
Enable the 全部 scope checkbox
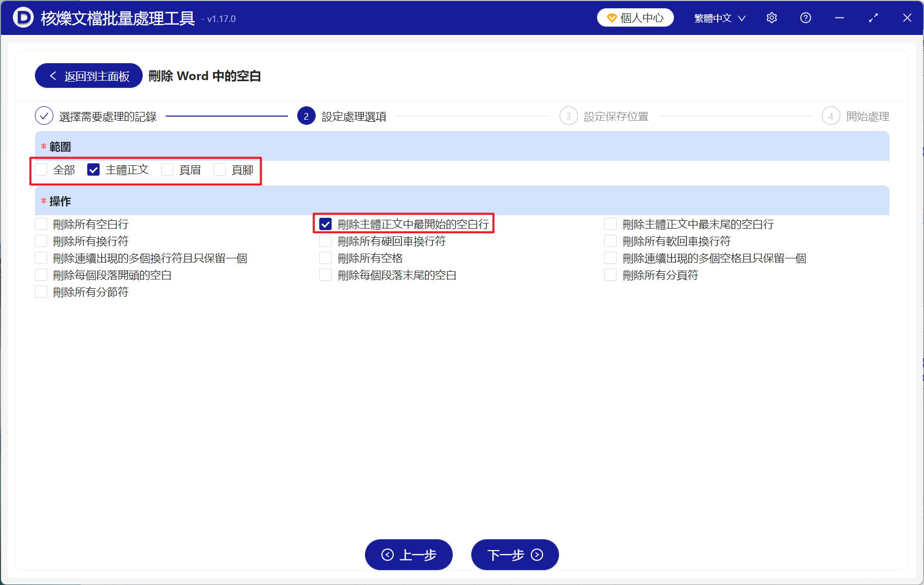point(41,169)
